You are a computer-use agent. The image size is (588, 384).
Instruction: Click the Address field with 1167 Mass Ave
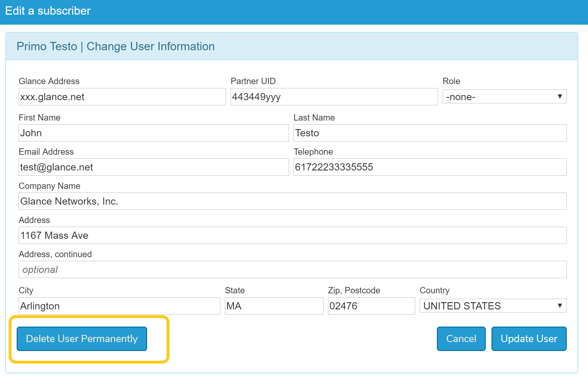(x=292, y=235)
